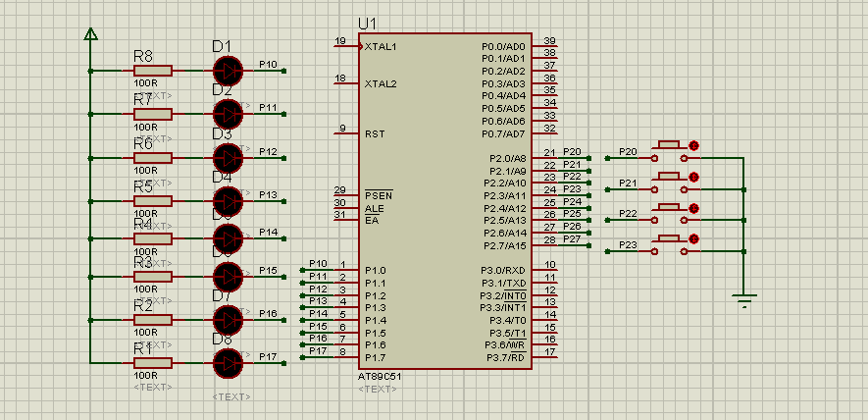Viewport: 868px width, 420px height.
Task: Click the RST pin label
Action: (373, 134)
